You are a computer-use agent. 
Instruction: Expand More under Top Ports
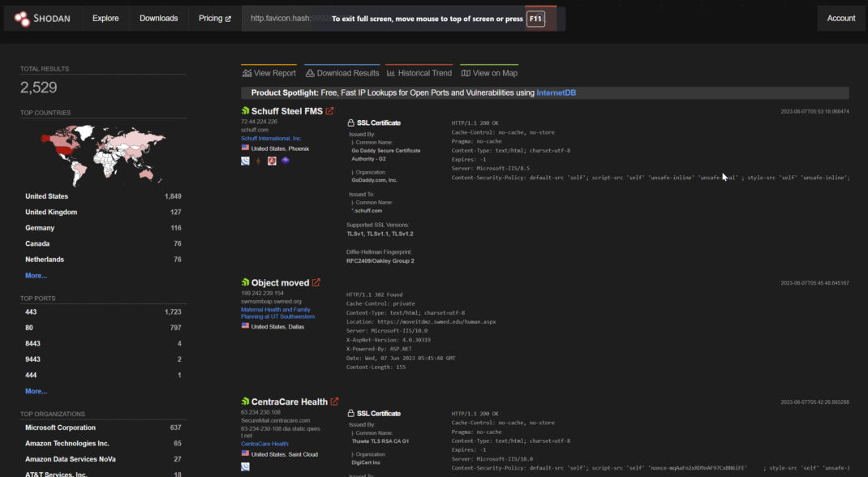pyautogui.click(x=36, y=391)
